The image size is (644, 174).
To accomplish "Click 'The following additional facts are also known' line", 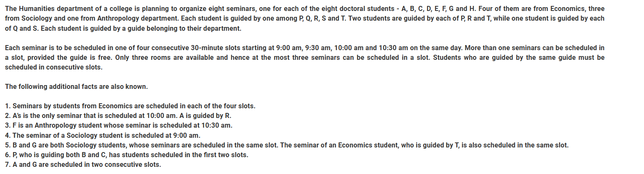I will point(77,87).
